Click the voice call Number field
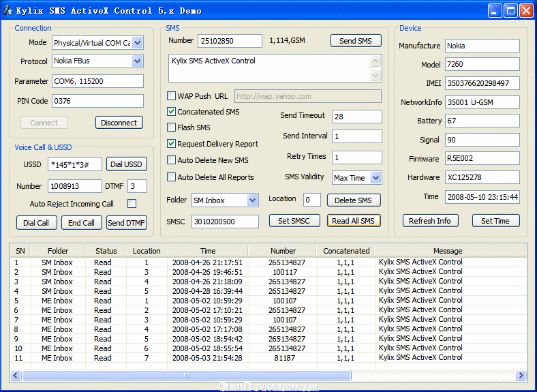 point(75,186)
